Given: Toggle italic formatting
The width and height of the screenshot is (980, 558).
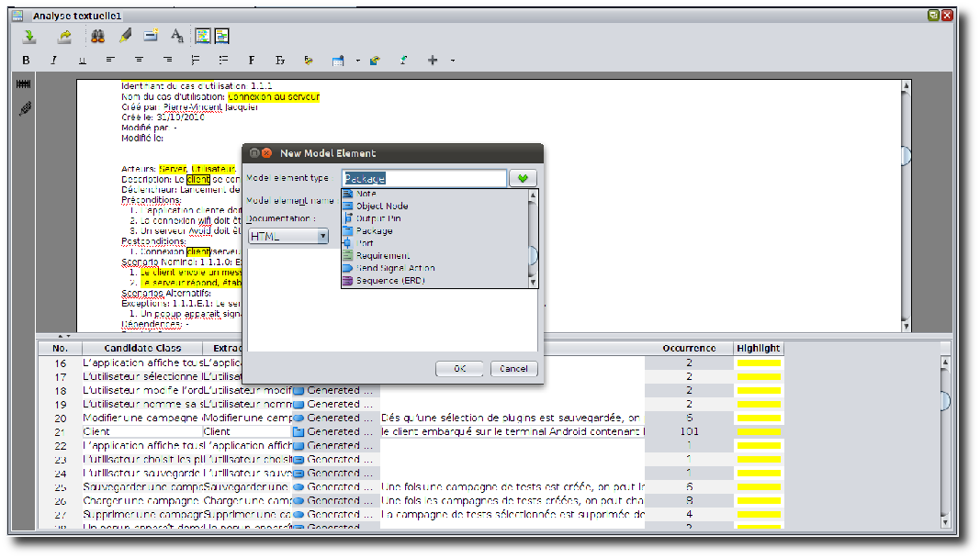Looking at the screenshot, I should tap(53, 61).
